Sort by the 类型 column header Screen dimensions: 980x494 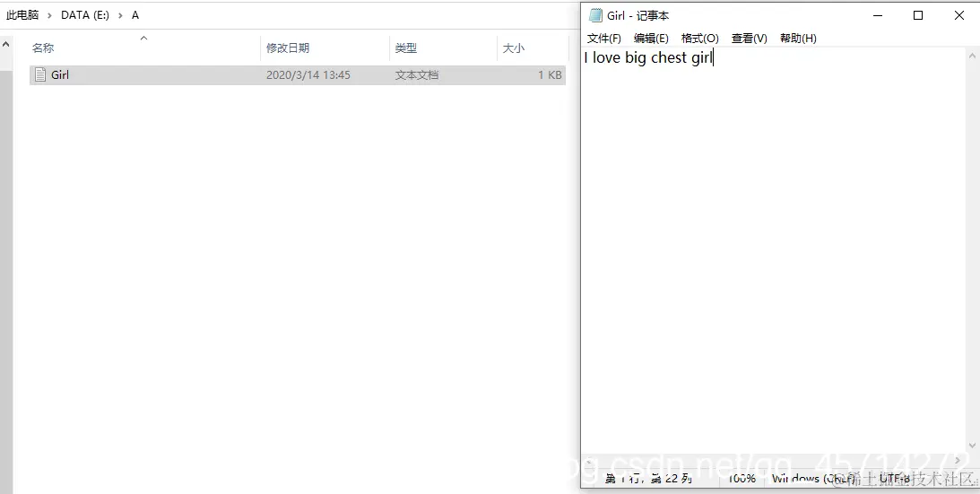pyautogui.click(x=405, y=48)
